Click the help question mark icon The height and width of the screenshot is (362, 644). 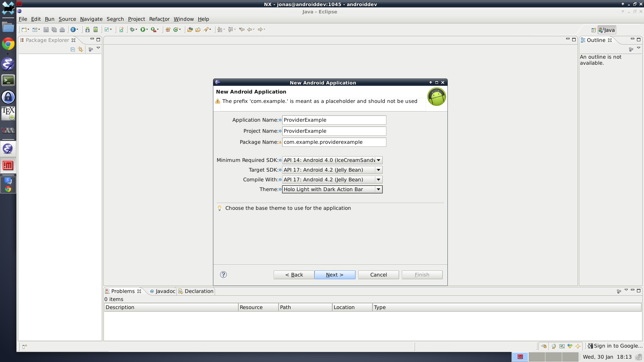click(x=223, y=275)
